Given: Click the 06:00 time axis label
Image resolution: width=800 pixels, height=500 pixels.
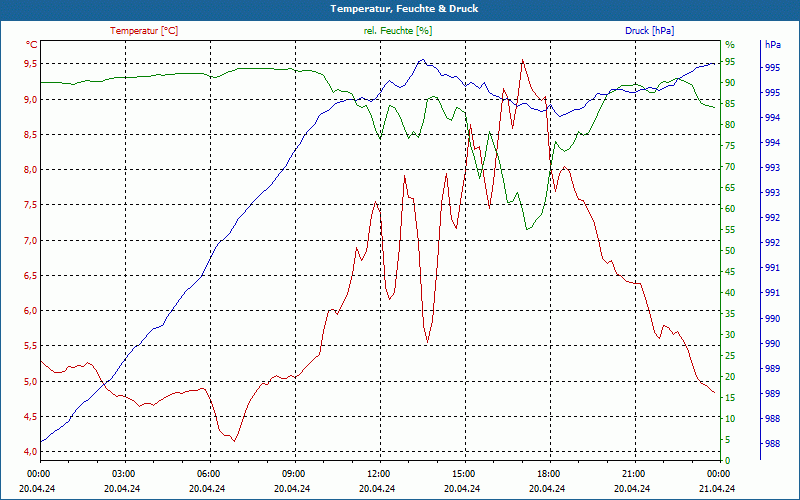Looking at the screenshot, I should point(208,473).
